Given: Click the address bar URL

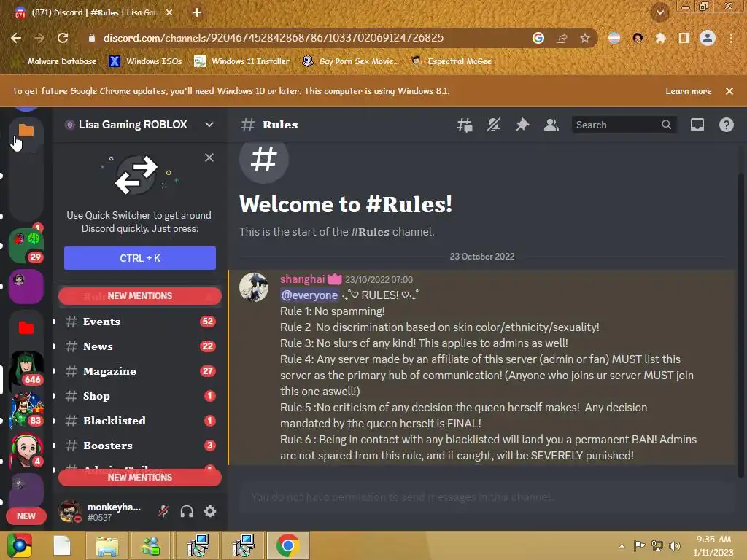Looking at the screenshot, I should (274, 38).
